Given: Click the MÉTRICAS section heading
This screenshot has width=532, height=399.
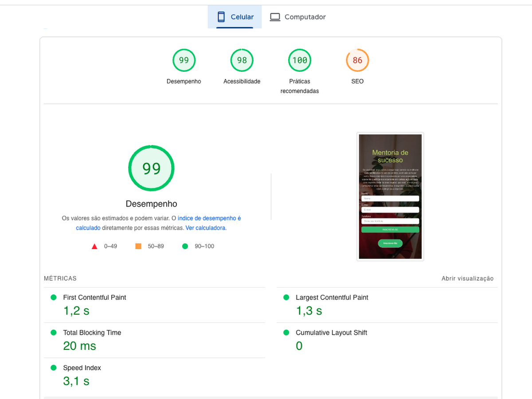Looking at the screenshot, I should tap(60, 278).
